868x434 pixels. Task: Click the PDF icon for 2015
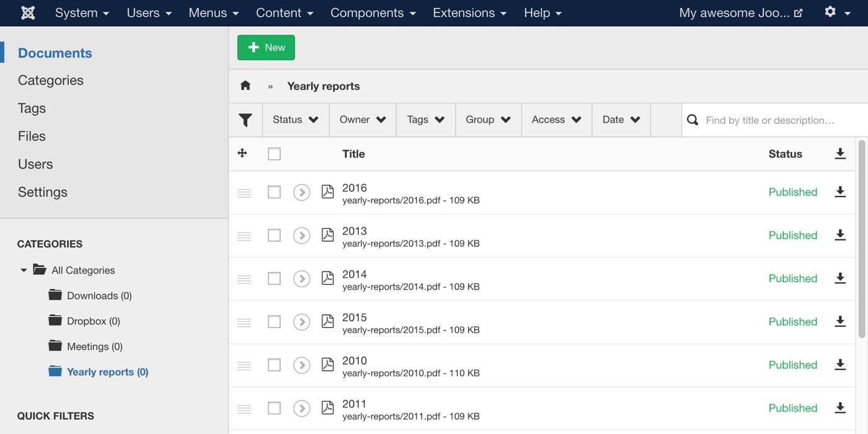(327, 321)
